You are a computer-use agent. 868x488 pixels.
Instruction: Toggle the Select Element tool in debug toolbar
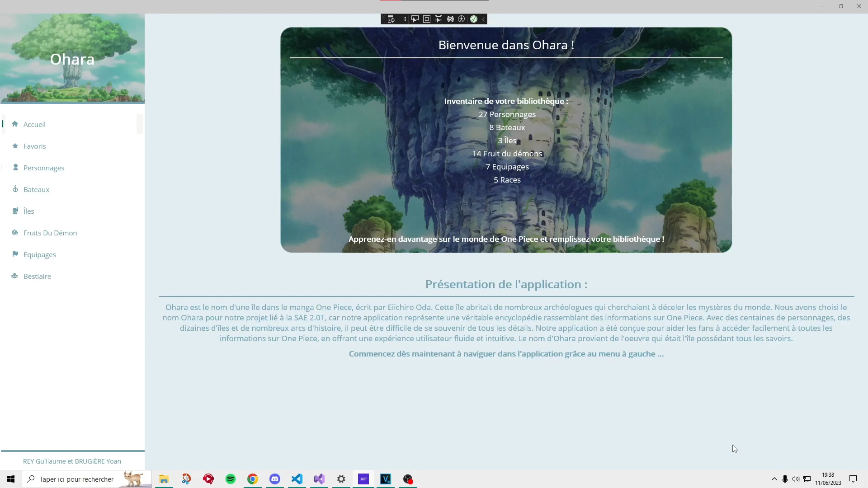click(415, 19)
